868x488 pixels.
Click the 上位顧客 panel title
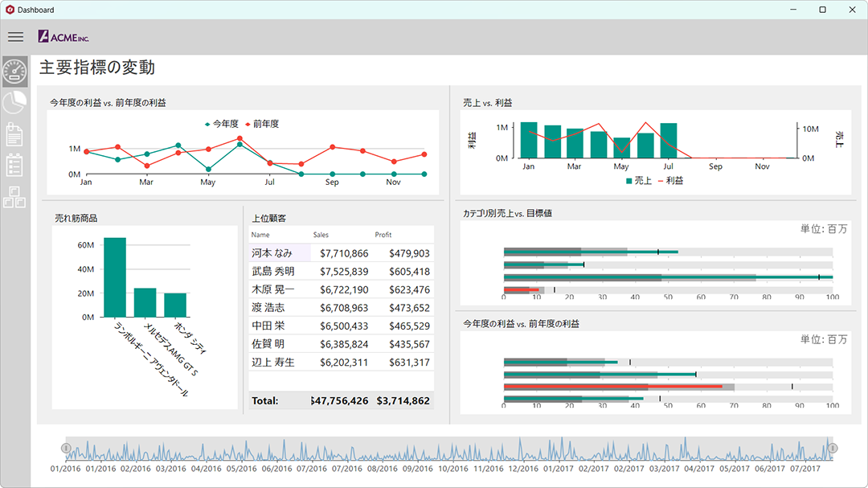tap(269, 218)
